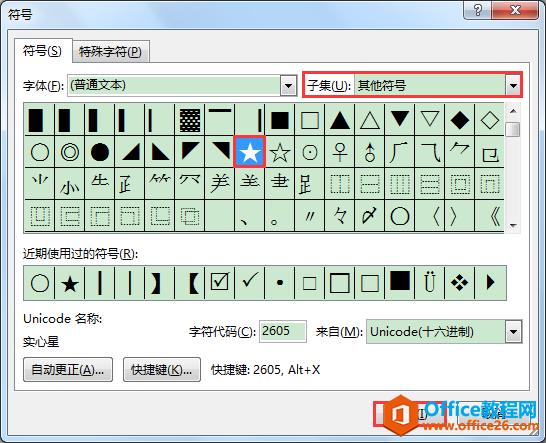The image size is (546, 443).
Task: Pick the male sign symbol
Action: pyautogui.click(x=370, y=152)
